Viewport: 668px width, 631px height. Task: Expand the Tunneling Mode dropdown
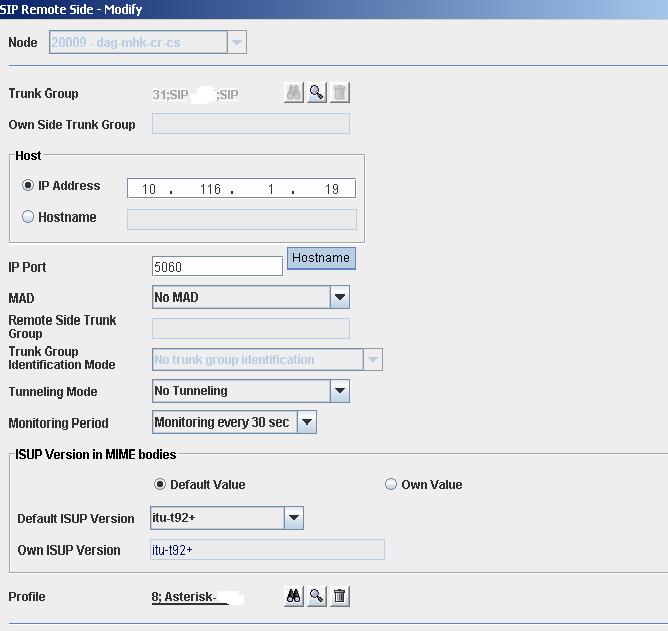point(340,391)
